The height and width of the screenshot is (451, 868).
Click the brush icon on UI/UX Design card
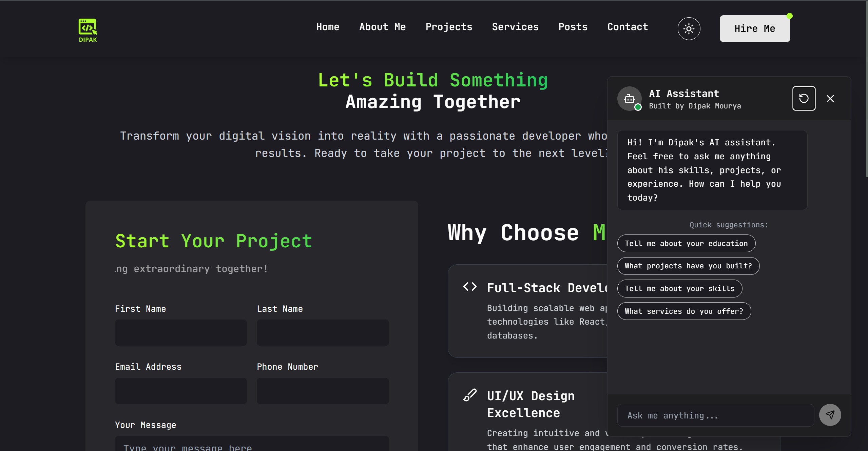click(470, 394)
